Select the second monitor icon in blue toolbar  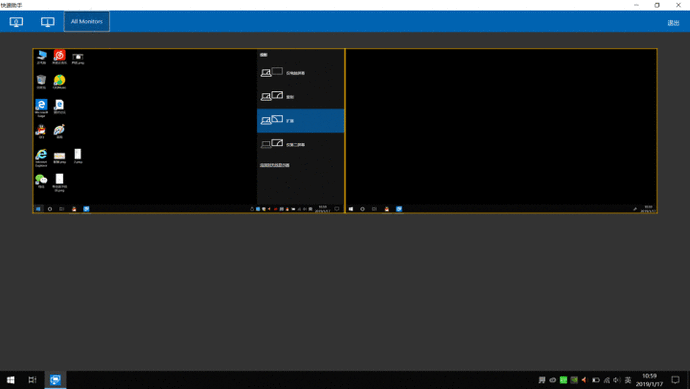[48, 22]
